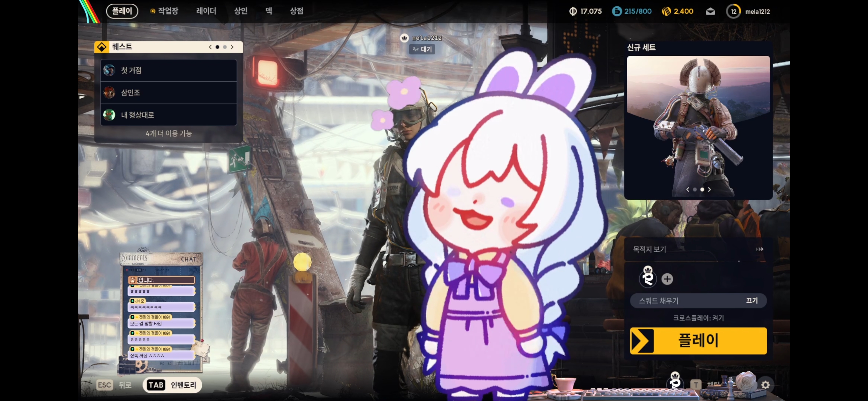The width and height of the screenshot is (868, 401).
Task: Toggle the 스쿼드 채우기 squad fill option
Action: (x=698, y=300)
